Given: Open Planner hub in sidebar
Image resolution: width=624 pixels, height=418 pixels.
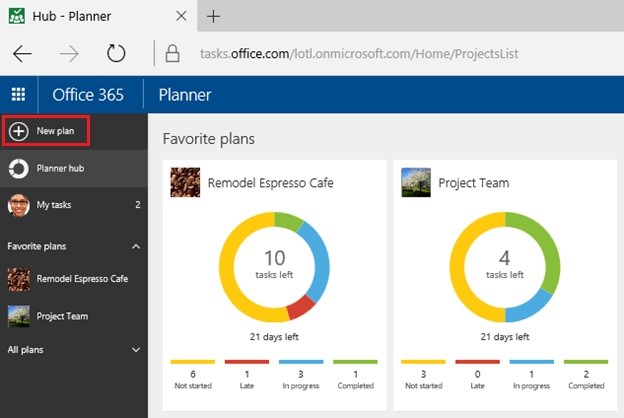Looking at the screenshot, I should [74, 168].
